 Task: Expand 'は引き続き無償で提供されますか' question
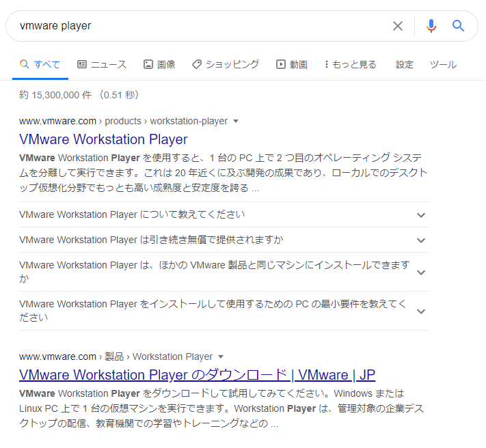click(224, 240)
